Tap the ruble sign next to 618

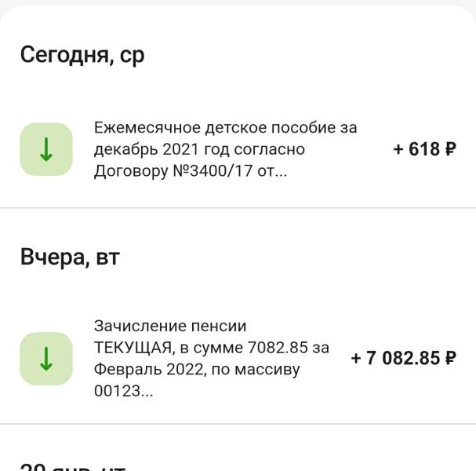pos(450,149)
